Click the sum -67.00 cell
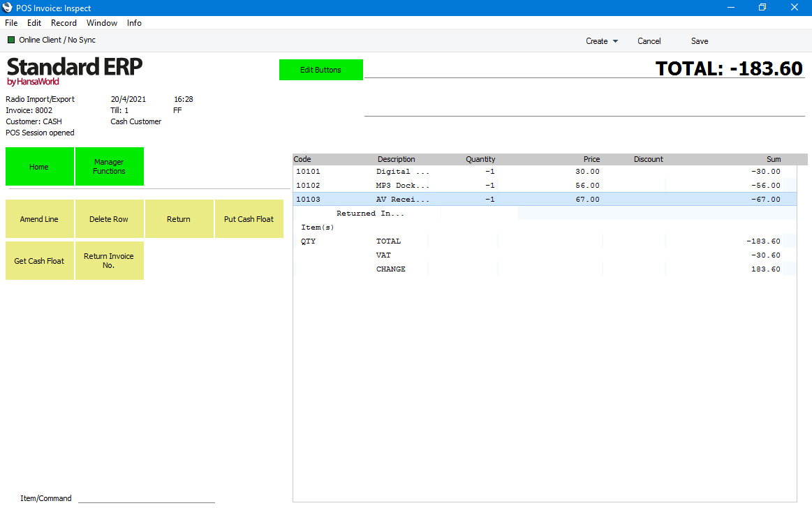This screenshot has width=812, height=508. click(x=766, y=199)
